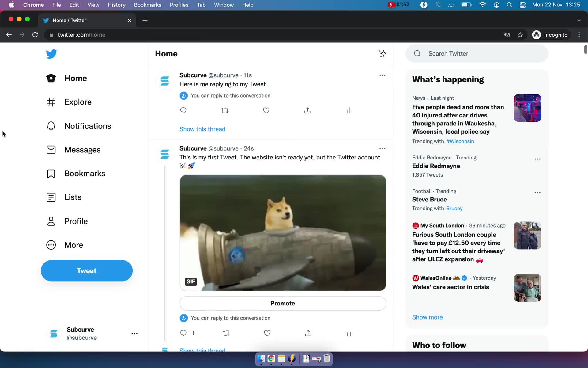Like the first Tweet with doge GIF

(267, 333)
